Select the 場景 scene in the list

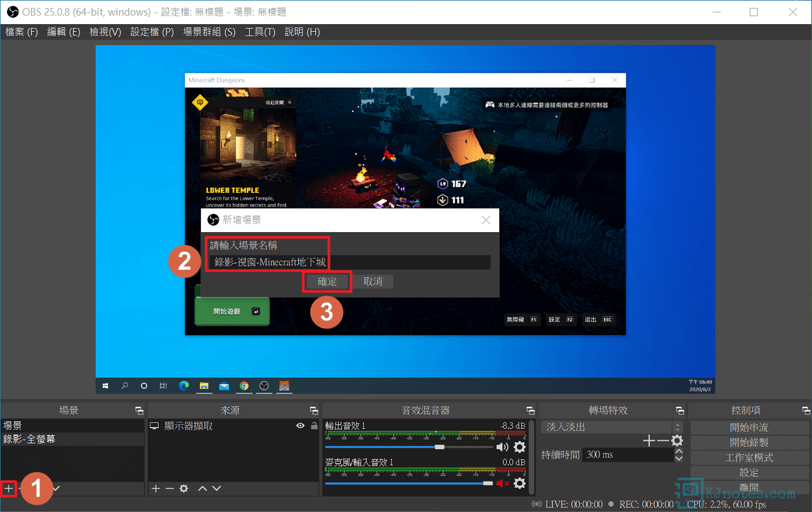tap(72, 426)
